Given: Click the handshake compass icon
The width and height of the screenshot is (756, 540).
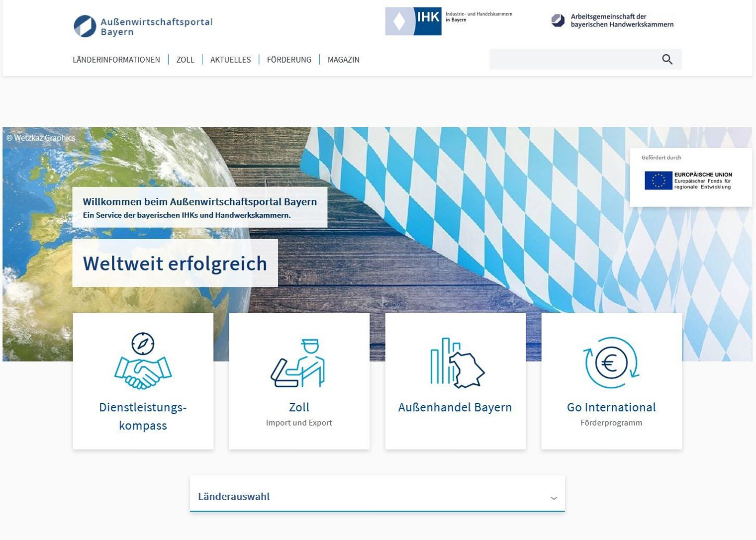Looking at the screenshot, I should click(x=143, y=361).
